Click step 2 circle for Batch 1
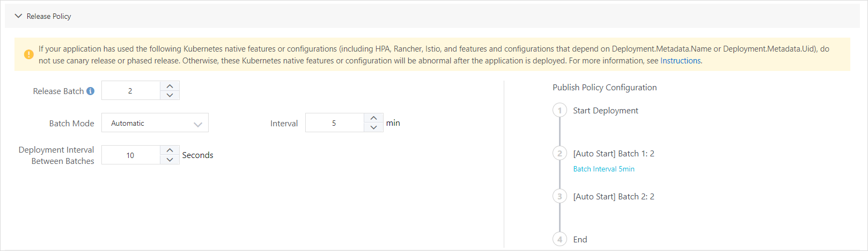This screenshot has width=868, height=251. pos(560,153)
